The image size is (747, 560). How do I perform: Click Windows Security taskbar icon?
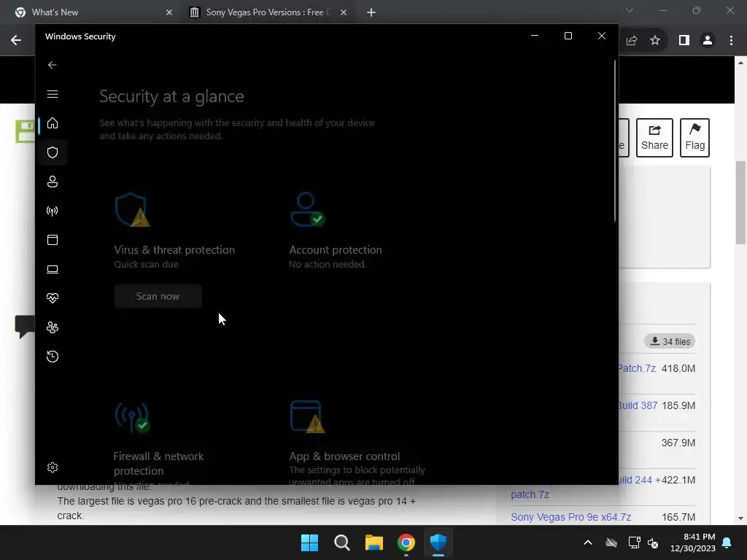tap(438, 542)
